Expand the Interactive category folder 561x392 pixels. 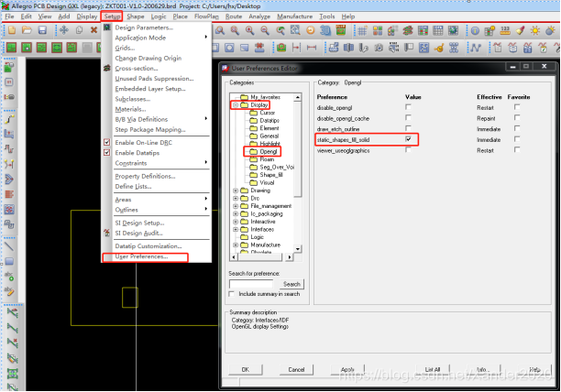236,222
